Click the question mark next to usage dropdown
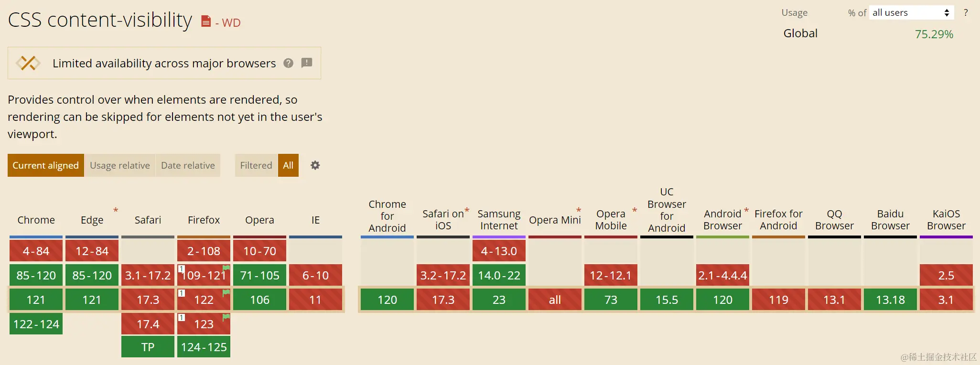 tap(966, 13)
